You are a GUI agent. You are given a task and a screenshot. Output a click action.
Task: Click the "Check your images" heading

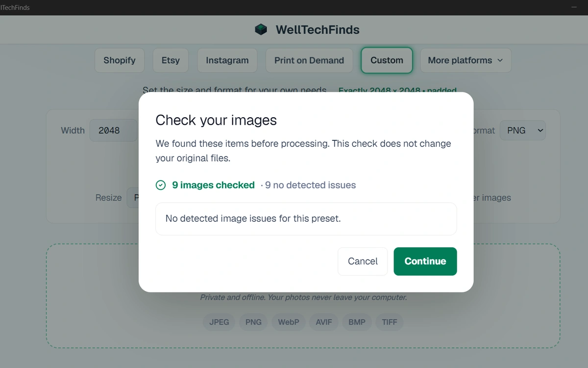pyautogui.click(x=216, y=120)
